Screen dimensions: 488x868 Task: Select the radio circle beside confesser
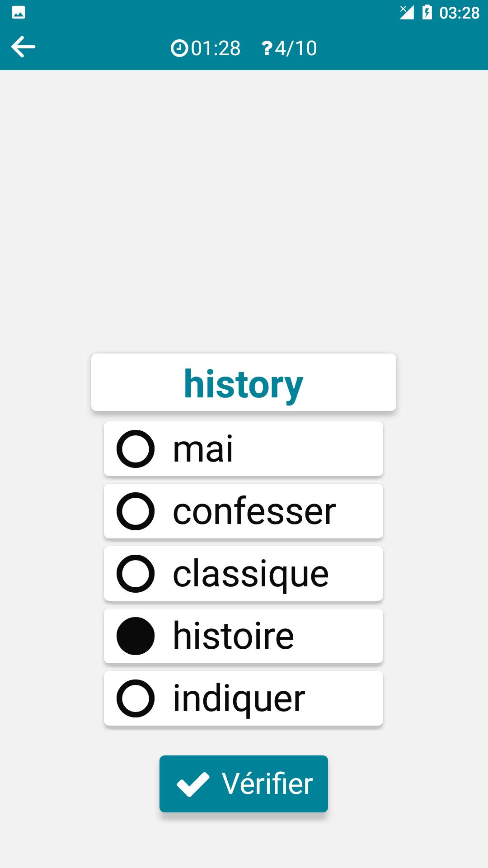pyautogui.click(x=136, y=511)
